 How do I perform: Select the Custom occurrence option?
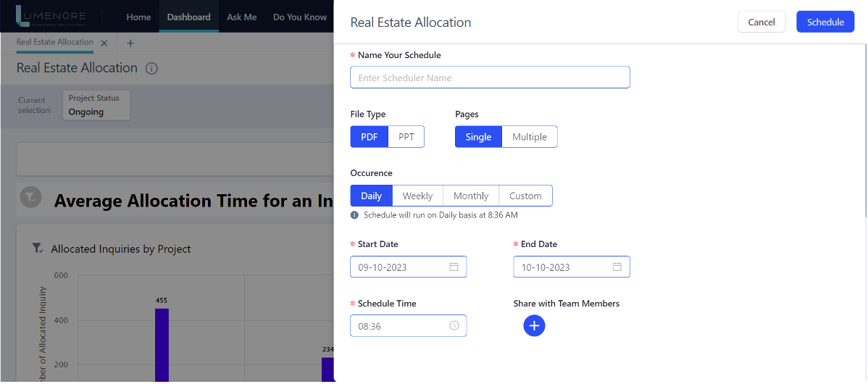(525, 196)
